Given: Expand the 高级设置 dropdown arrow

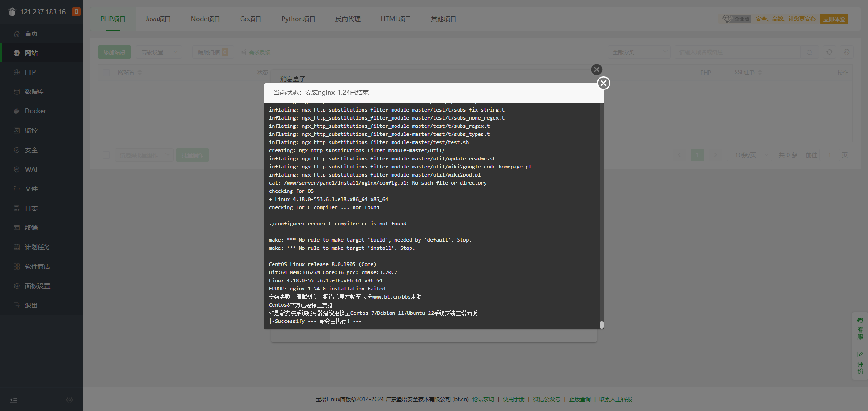Looking at the screenshot, I should pyautogui.click(x=175, y=52).
